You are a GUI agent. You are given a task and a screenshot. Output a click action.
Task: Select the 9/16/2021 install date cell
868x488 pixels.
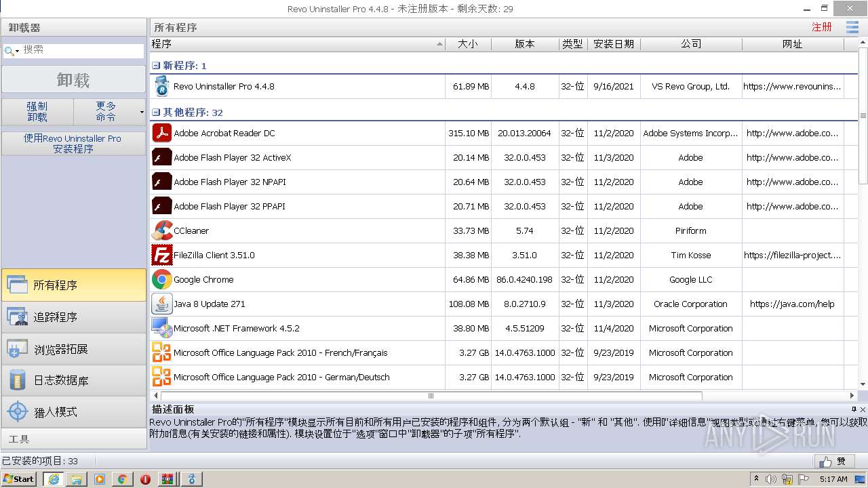[x=614, y=86]
